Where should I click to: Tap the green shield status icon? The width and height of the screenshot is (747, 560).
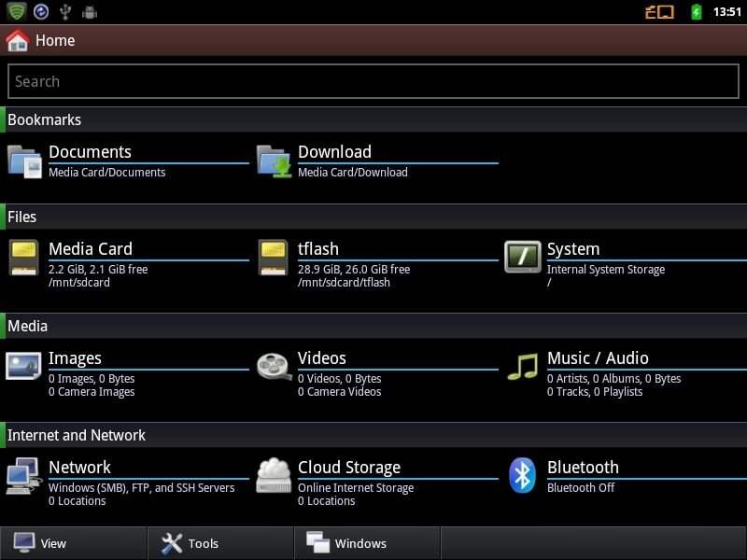(x=17, y=11)
